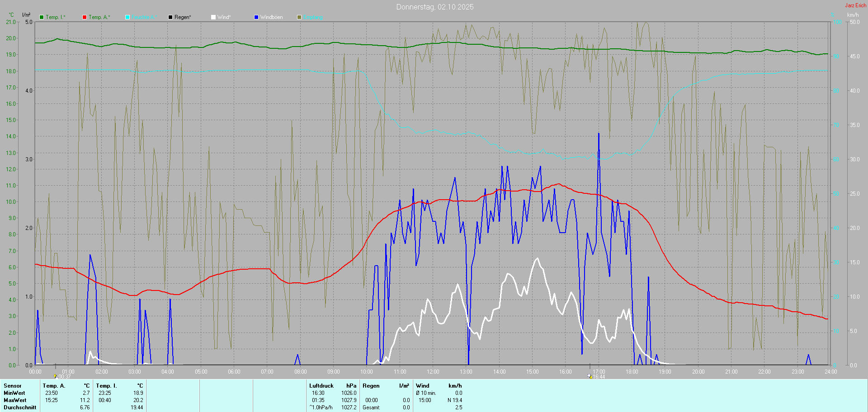This screenshot has width=868, height=412.
Task: Click the black Regen legend square
Action: click(x=170, y=17)
